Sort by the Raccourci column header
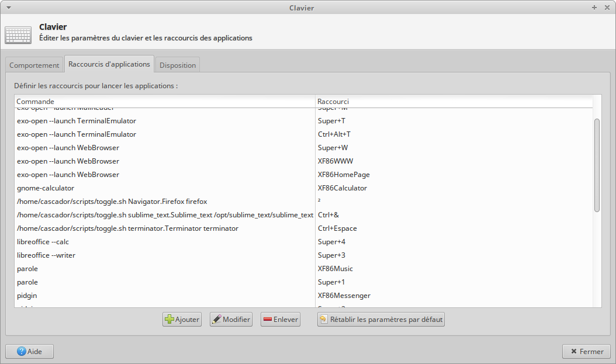 (454, 102)
